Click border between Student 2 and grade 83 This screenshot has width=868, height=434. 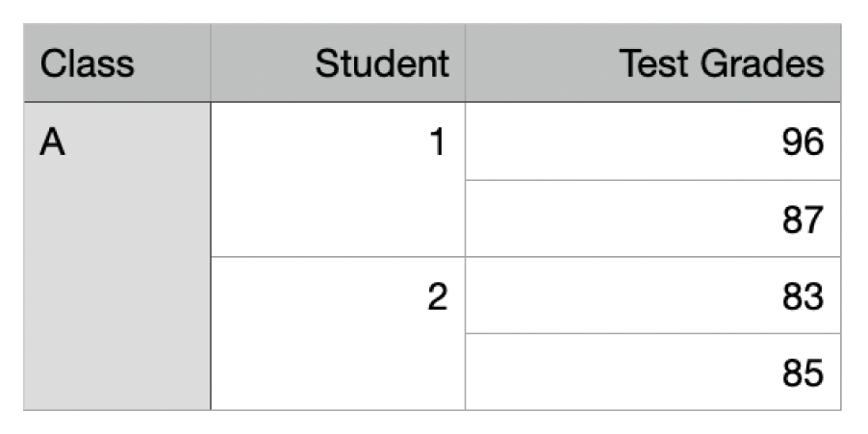[x=465, y=295]
